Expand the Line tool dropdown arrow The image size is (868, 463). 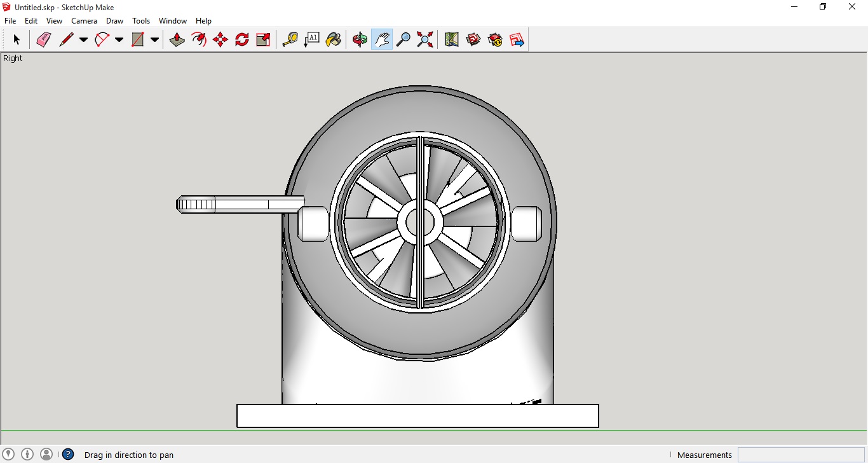[x=83, y=39]
